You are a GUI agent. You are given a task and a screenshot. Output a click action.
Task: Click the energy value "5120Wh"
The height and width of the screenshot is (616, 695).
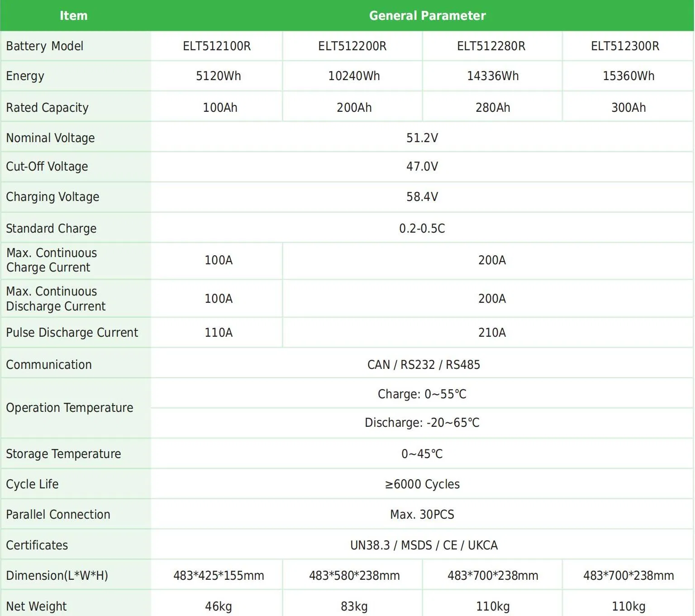tap(219, 76)
